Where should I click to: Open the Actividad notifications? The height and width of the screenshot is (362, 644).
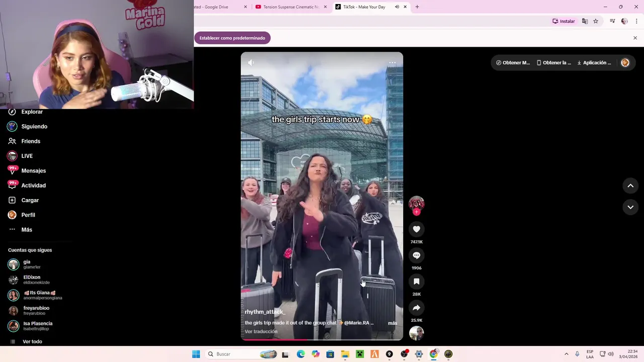(x=27, y=186)
